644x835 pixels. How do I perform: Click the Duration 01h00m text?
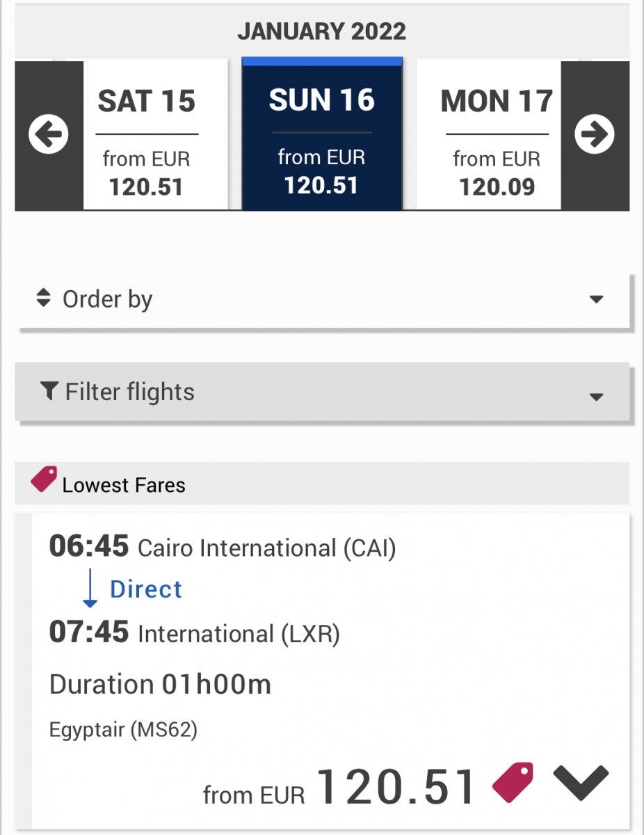tap(160, 685)
